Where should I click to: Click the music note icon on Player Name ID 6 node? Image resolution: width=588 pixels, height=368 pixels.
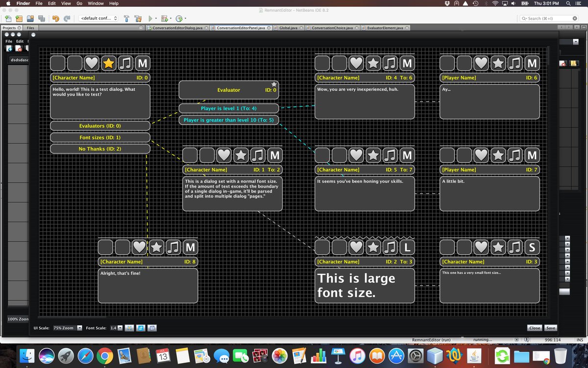[515, 63]
